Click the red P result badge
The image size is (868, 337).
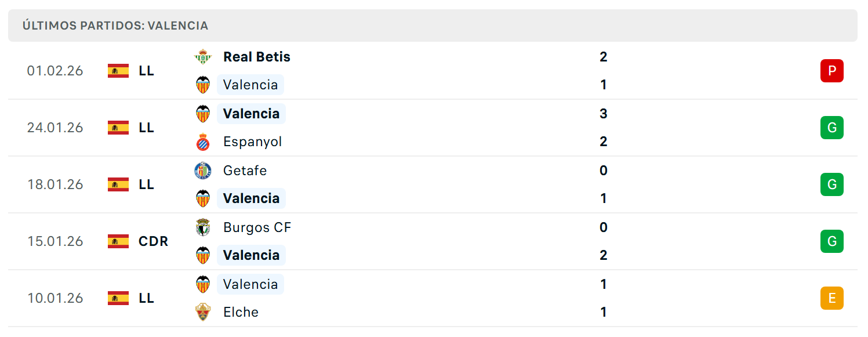click(832, 71)
